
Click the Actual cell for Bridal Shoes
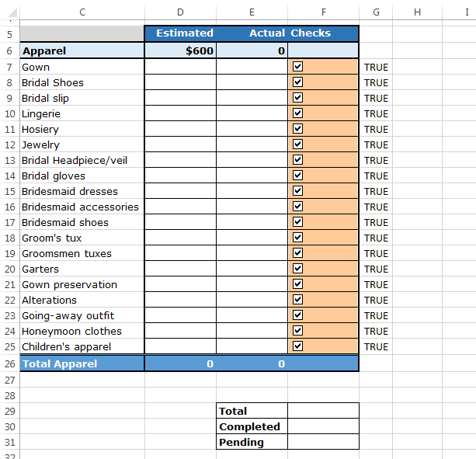click(x=252, y=82)
